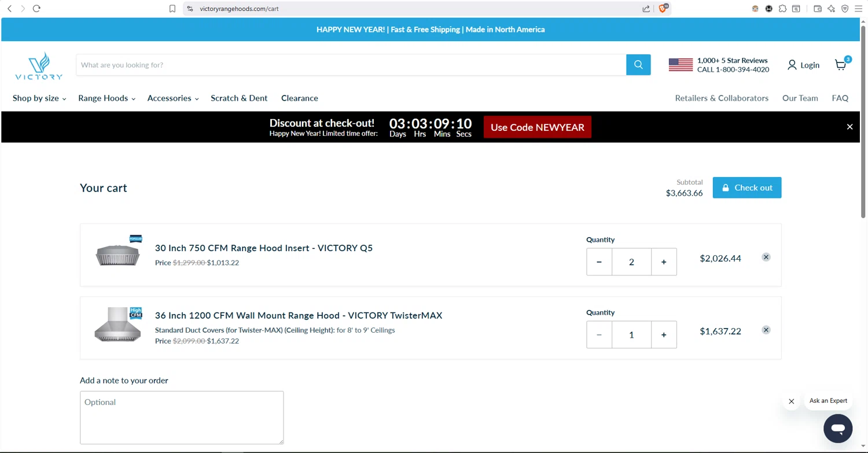
Task: Click the share page icon
Action: tap(646, 9)
